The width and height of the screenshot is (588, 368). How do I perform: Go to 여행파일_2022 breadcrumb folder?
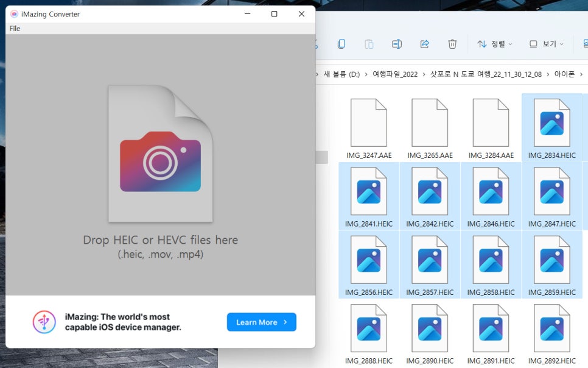coord(395,74)
